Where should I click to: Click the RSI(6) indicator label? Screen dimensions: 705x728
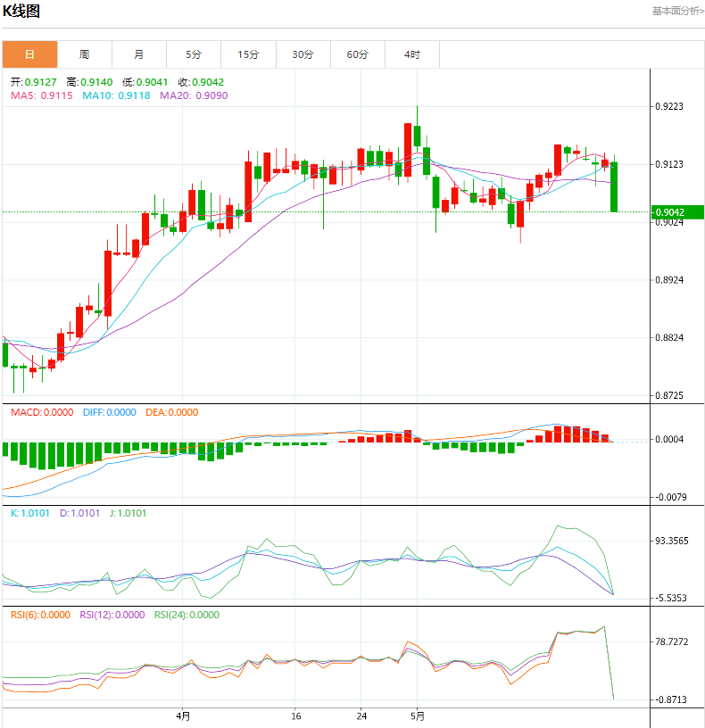click(x=40, y=615)
